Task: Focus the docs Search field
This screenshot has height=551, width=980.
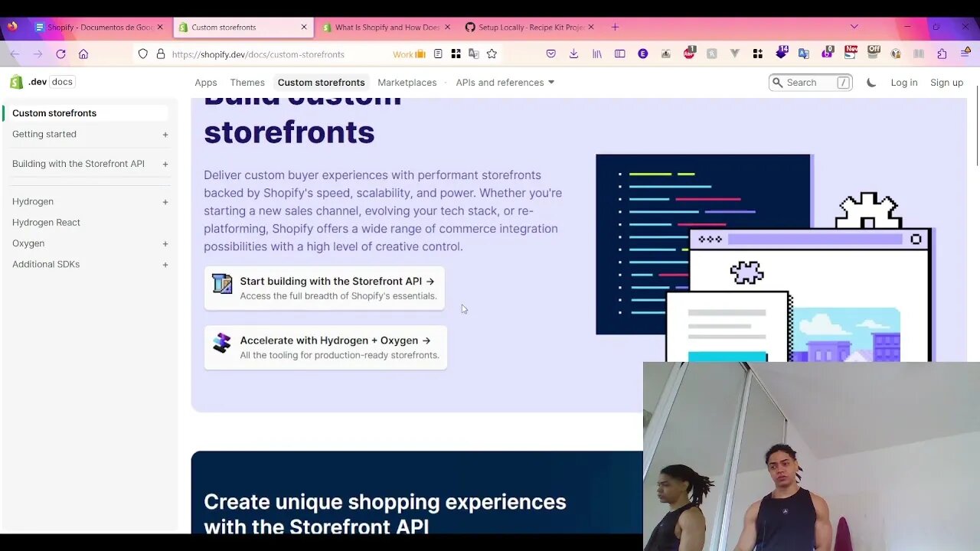Action: [811, 83]
